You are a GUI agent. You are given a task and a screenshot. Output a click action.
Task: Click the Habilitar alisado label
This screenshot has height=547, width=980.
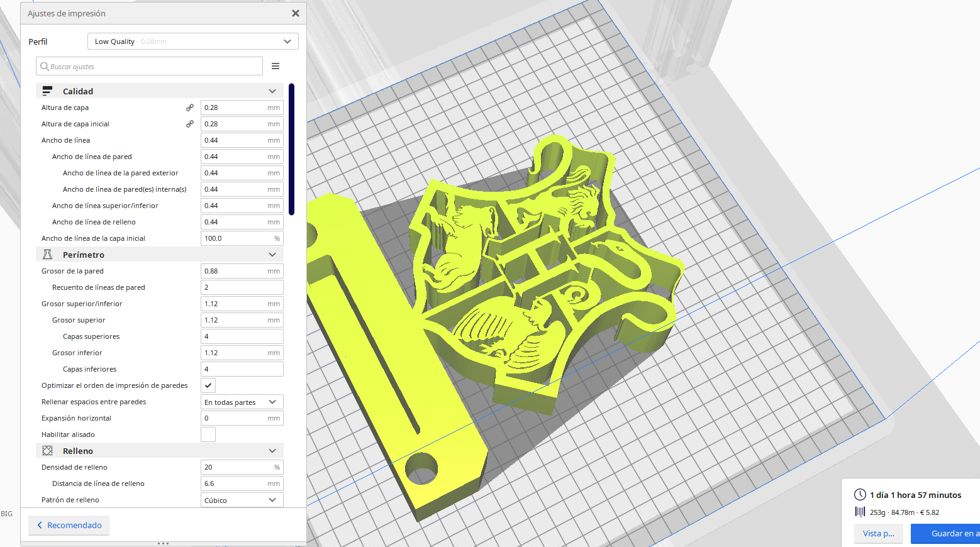click(68, 434)
